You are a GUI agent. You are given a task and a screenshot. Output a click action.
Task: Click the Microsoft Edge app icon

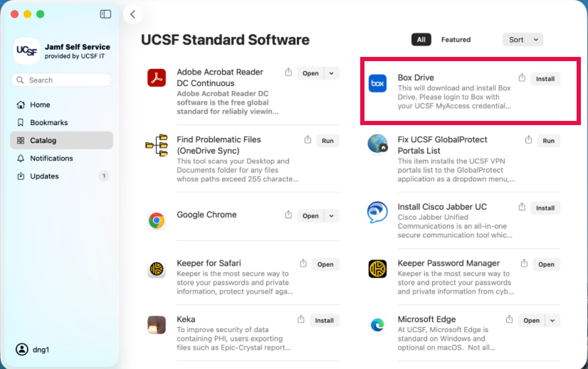coord(377,325)
